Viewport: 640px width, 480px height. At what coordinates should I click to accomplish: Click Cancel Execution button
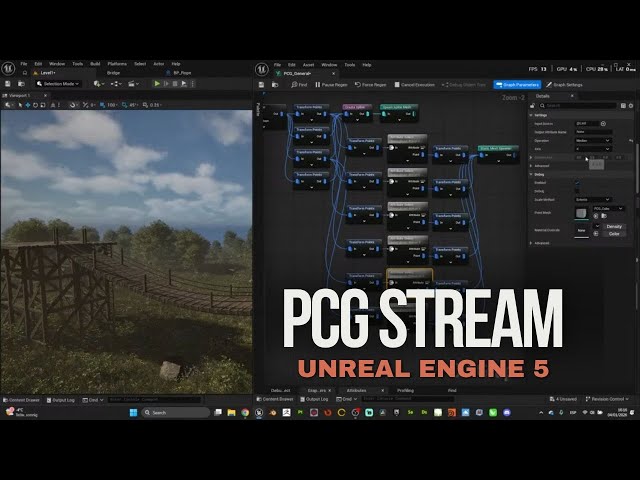click(x=414, y=84)
